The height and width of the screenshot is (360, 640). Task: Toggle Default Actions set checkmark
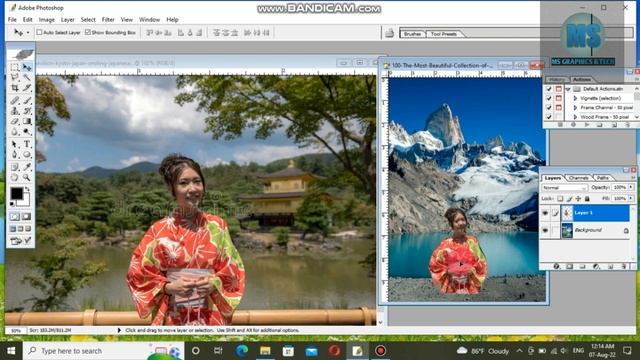pyautogui.click(x=549, y=89)
